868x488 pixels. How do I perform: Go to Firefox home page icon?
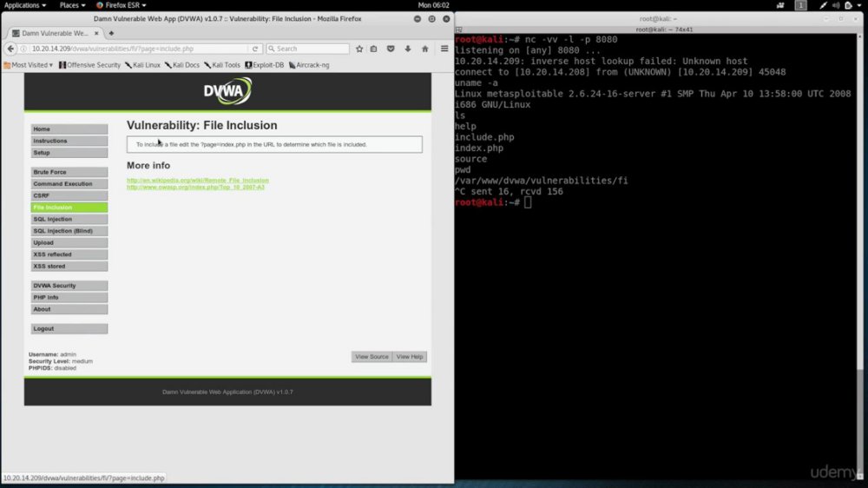[425, 49]
